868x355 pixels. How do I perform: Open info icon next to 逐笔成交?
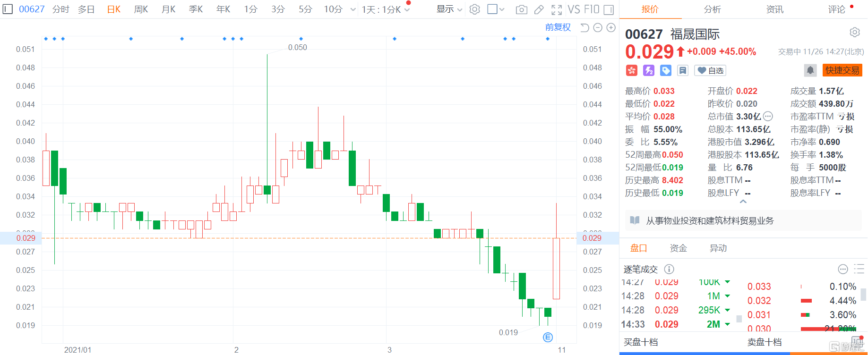coord(669,269)
